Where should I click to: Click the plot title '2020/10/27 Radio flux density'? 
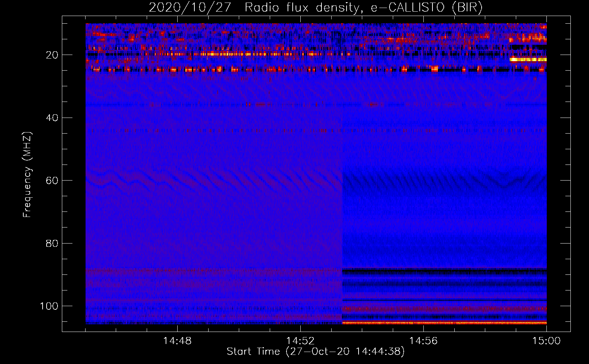click(316, 8)
